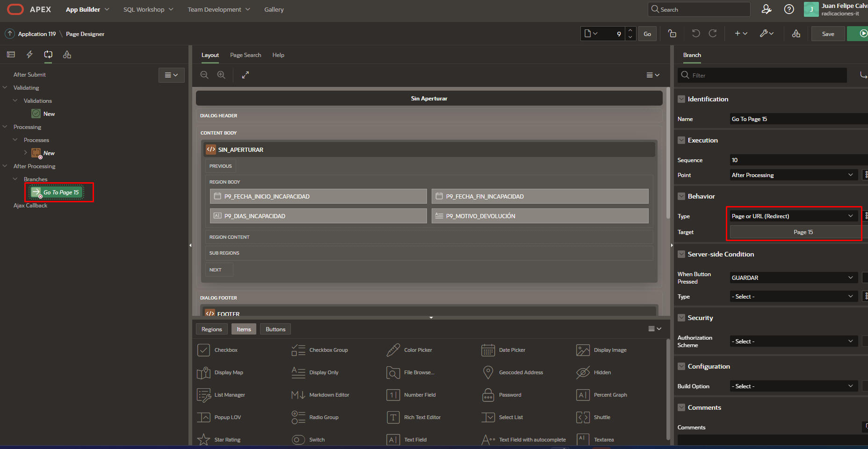Zoom in the layout view
This screenshot has width=868, height=449.
(x=221, y=75)
